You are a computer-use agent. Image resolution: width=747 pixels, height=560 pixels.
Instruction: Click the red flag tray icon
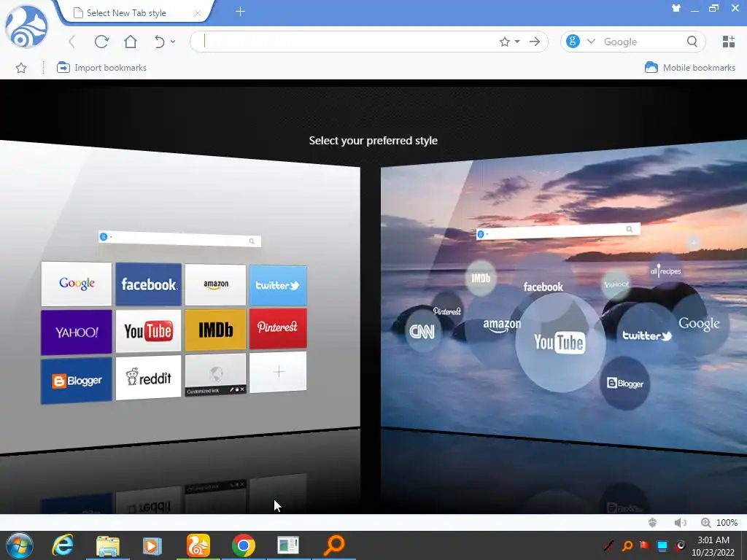pos(645,545)
